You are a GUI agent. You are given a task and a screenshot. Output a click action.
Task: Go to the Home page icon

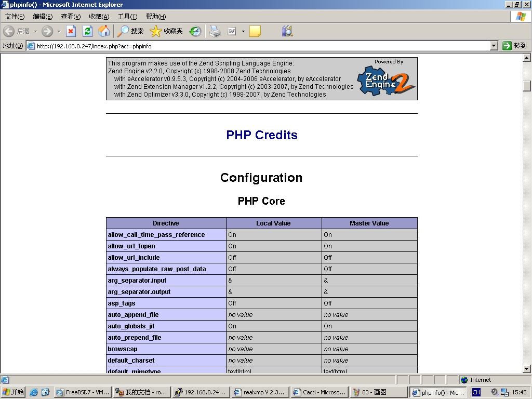coord(104,31)
